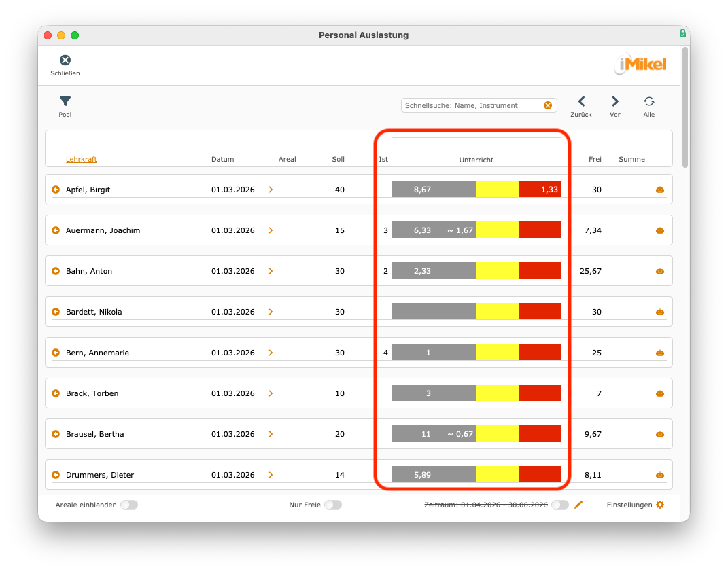Expand Areal chevron for Apfel, Birgit

pyautogui.click(x=271, y=190)
